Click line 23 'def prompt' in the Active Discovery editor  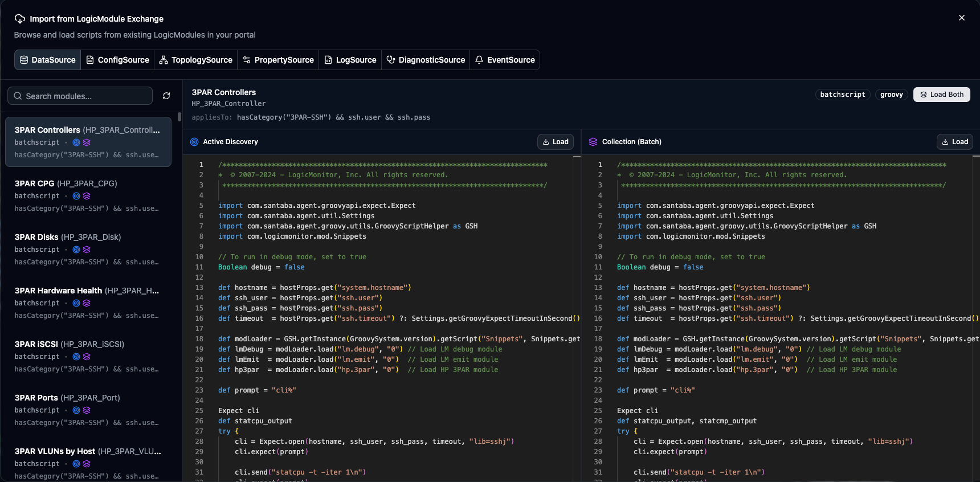point(257,390)
